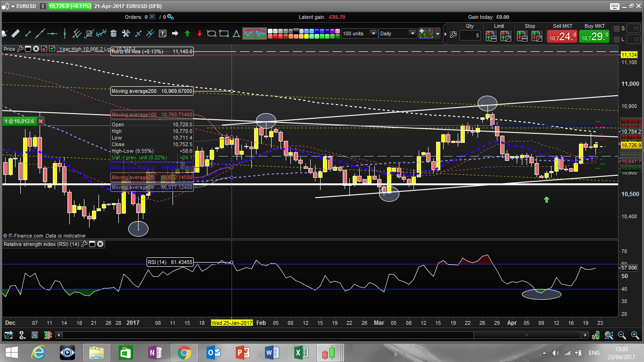Screen dimensions: 644x362
Task: Select the ruler measurement tool
Action: (x=16, y=33)
